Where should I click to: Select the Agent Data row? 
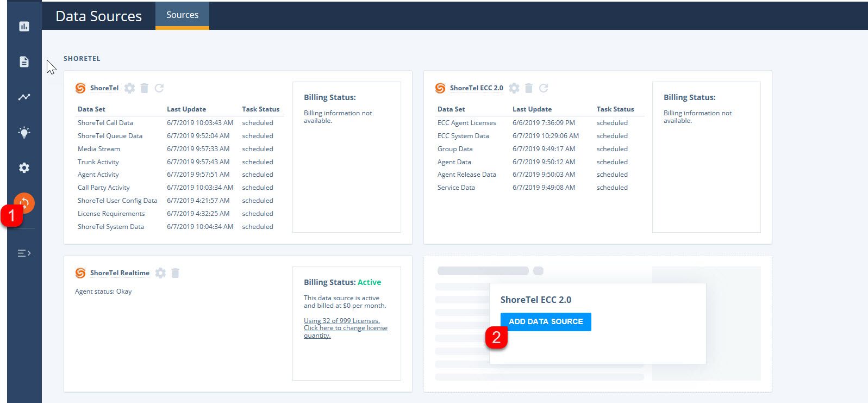coord(540,162)
